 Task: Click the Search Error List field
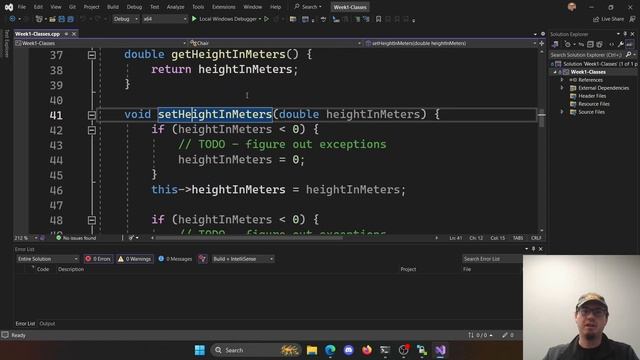[492, 259]
